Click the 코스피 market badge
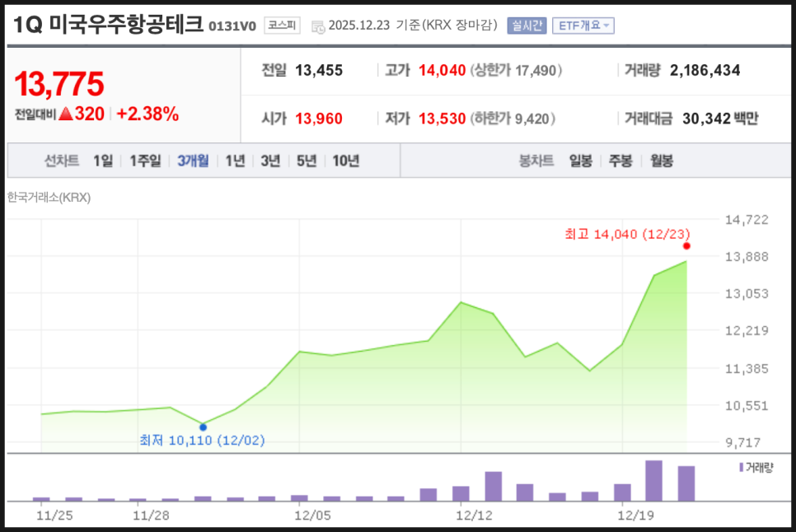This screenshot has height=532, width=796. (282, 26)
